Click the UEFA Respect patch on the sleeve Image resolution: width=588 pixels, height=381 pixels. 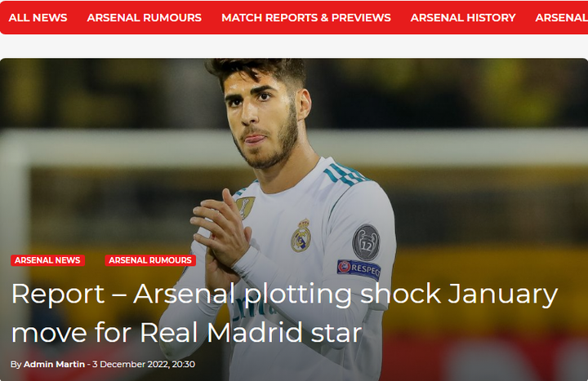(x=359, y=269)
